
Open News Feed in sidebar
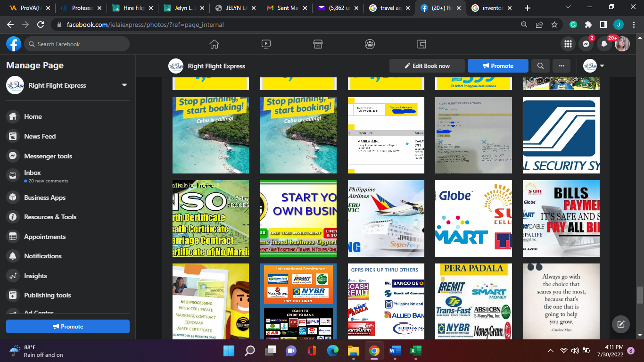pos(67,136)
